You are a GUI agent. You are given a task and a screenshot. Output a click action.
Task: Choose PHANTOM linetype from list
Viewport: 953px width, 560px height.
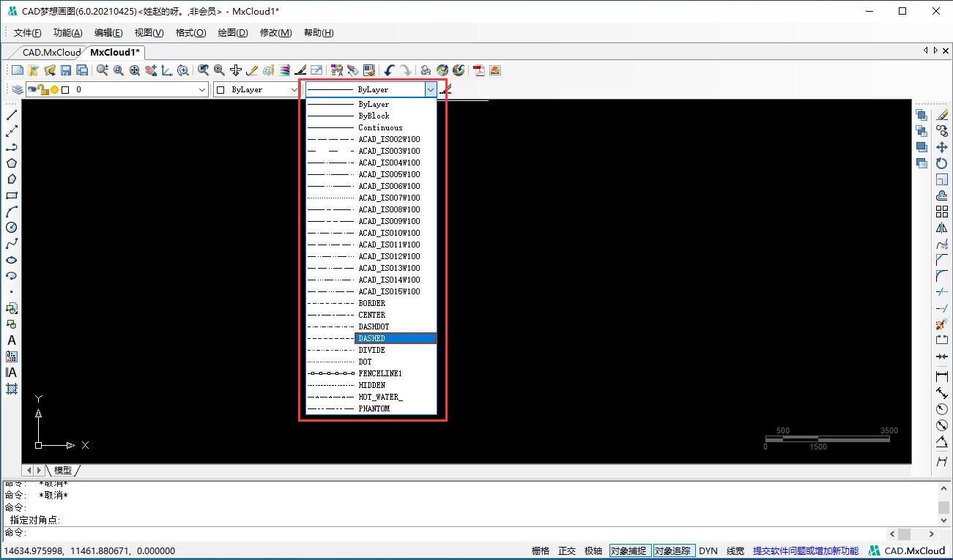click(x=371, y=408)
